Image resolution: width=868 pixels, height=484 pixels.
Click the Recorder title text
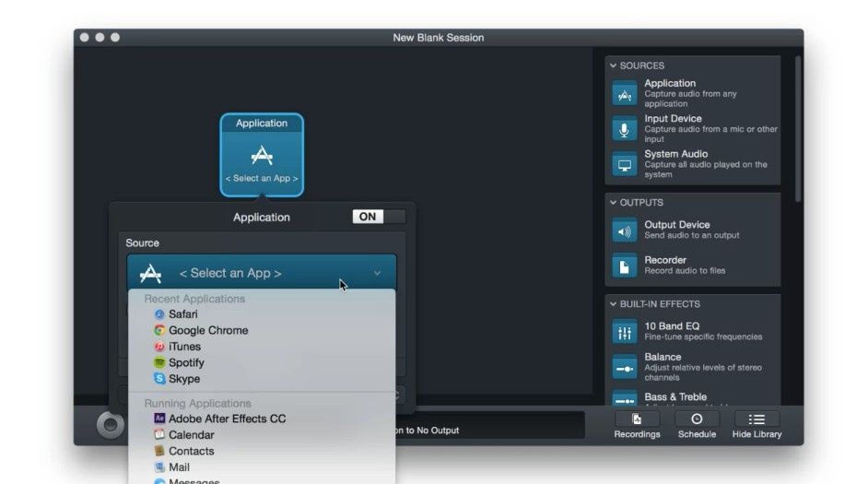pos(665,260)
